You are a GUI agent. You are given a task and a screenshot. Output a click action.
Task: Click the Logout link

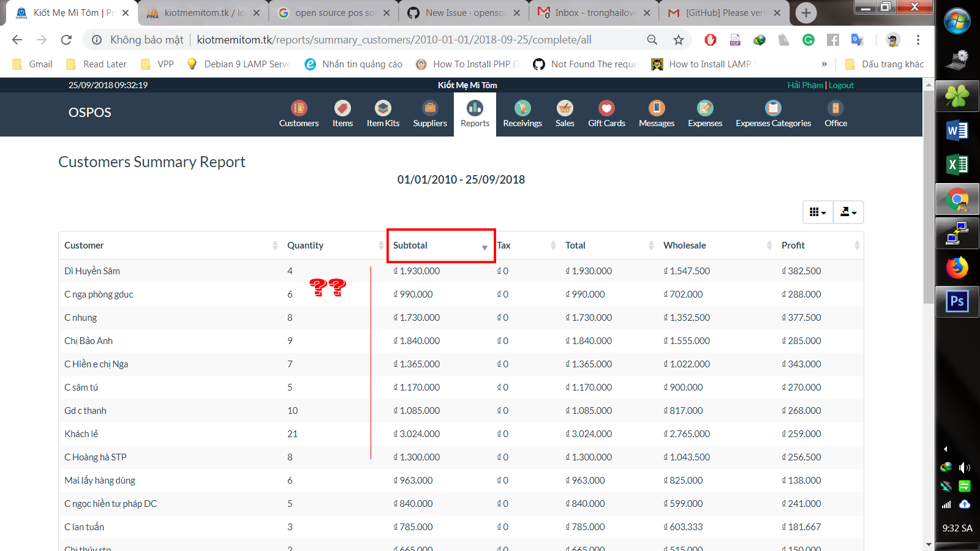(x=841, y=85)
